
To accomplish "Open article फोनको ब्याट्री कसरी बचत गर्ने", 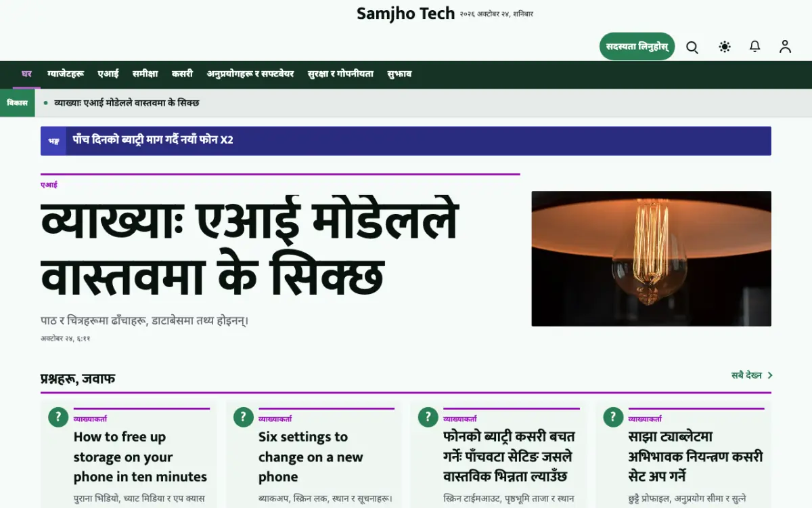I will pos(509,457).
